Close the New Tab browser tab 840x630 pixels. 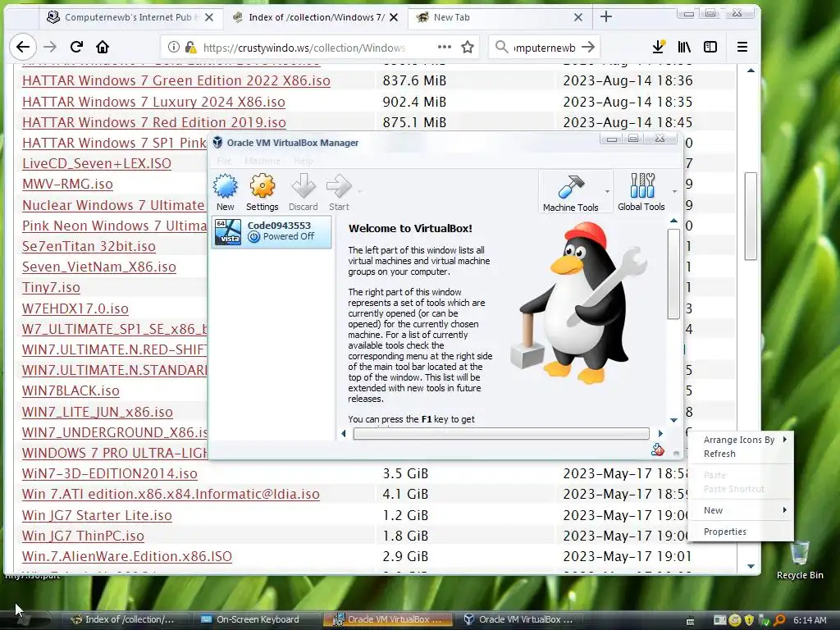pyautogui.click(x=578, y=17)
